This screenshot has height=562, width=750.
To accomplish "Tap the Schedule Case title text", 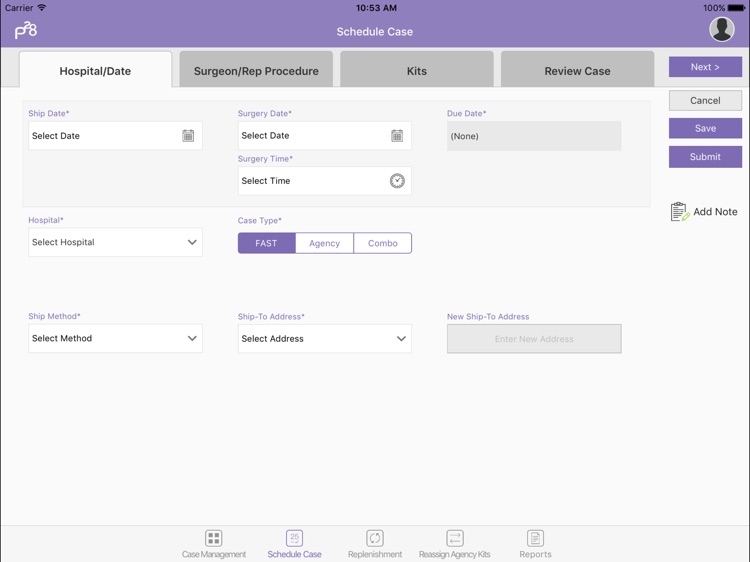I will [375, 32].
